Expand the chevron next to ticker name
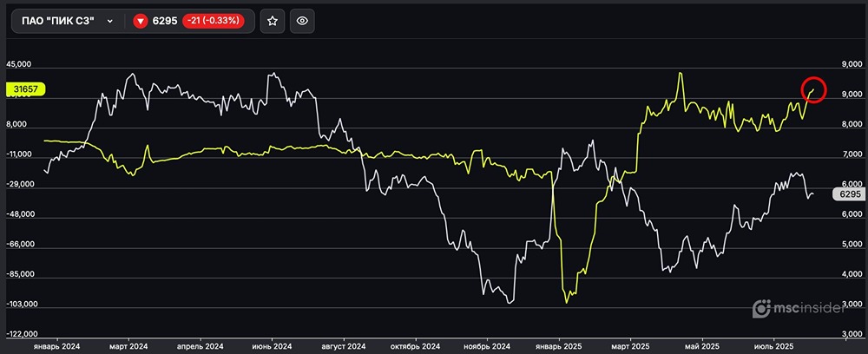The width and height of the screenshot is (868, 354). pyautogui.click(x=110, y=21)
